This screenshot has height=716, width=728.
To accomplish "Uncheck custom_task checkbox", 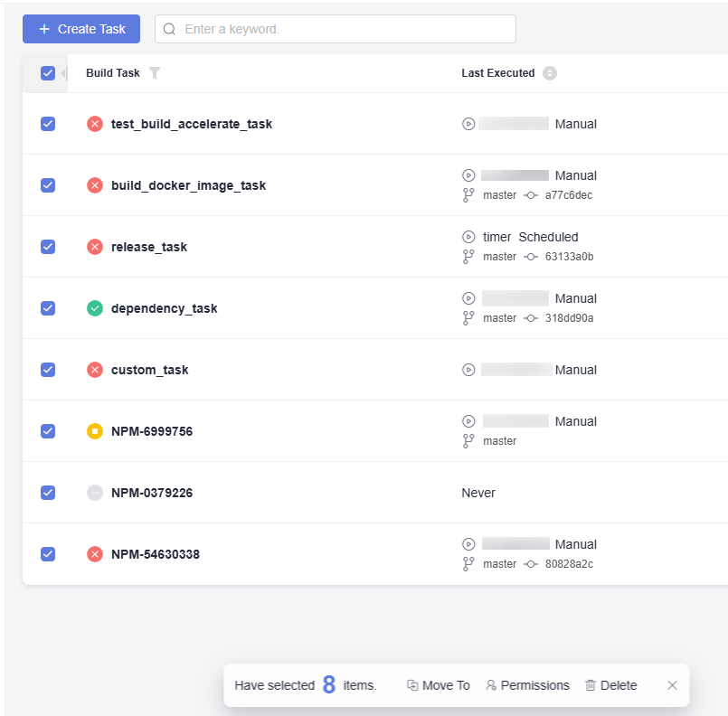I will 48,370.
